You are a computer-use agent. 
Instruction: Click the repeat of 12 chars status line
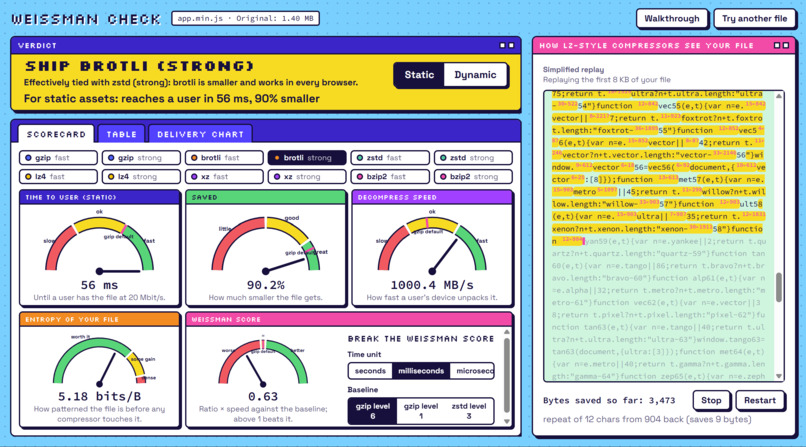point(647,419)
